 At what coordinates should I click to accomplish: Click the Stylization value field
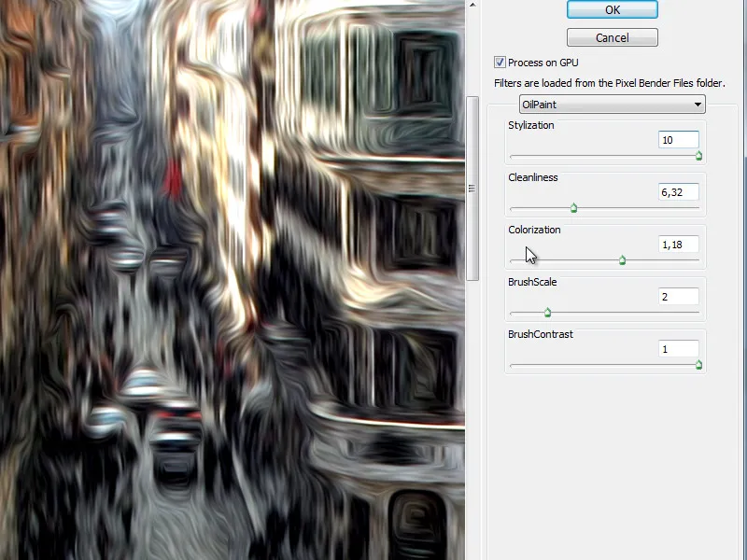point(679,140)
